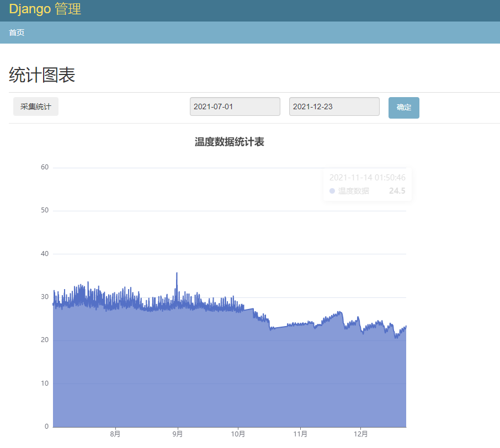Screen dimensions: 500x448
Task: Click the tooltip series color dot
Action: coord(332,191)
